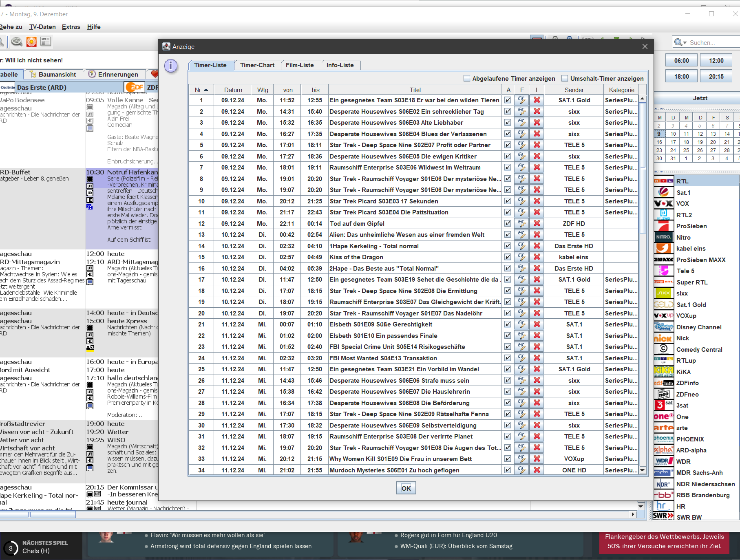740x560 pixels.
Task: Click the timer list vertical scrollbar thumb
Action: pyautogui.click(x=643, y=168)
